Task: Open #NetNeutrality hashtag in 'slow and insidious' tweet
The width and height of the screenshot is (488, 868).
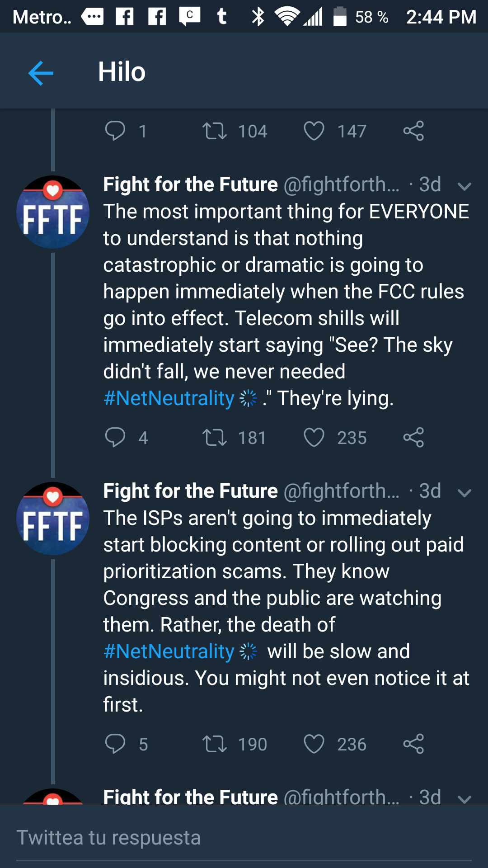Action: click(169, 651)
